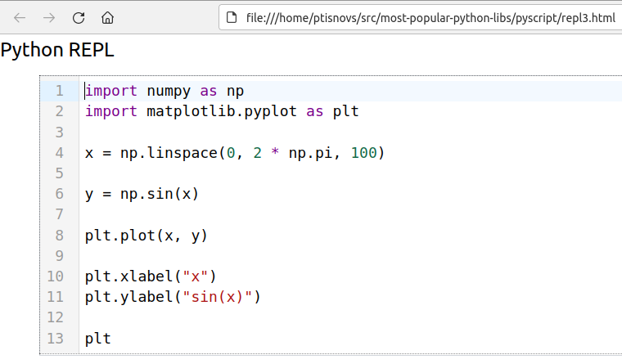Place cursor on the import numpy line
Screen dimensions: 622x364
(x=164, y=91)
